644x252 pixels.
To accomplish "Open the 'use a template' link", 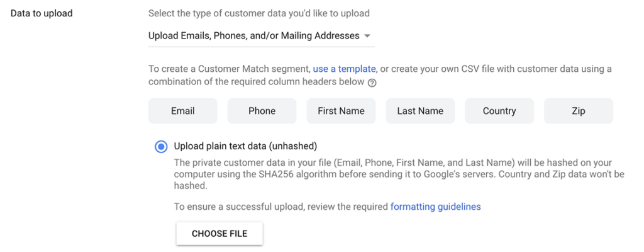I will (344, 69).
